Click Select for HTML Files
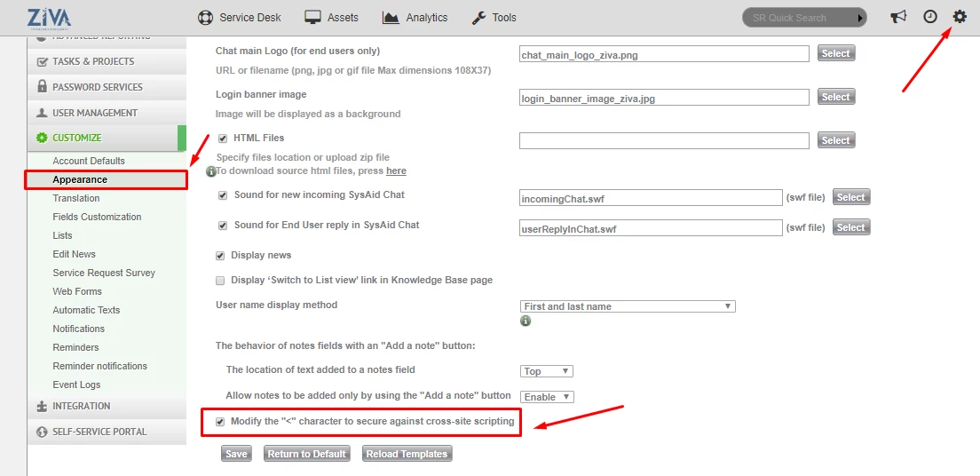980x476 pixels. pyautogui.click(x=836, y=140)
